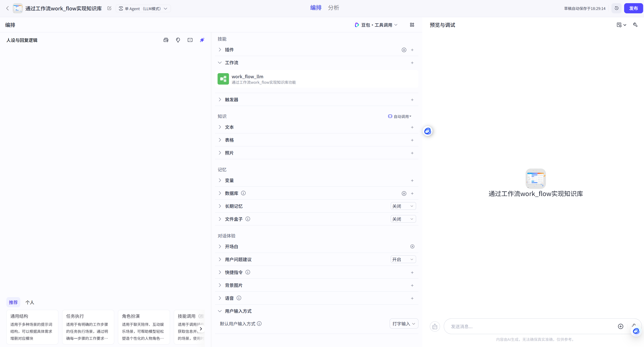Image resolution: width=644 pixels, height=347 pixels.
Task: Switch to the 分析 tab
Action: 333,8
